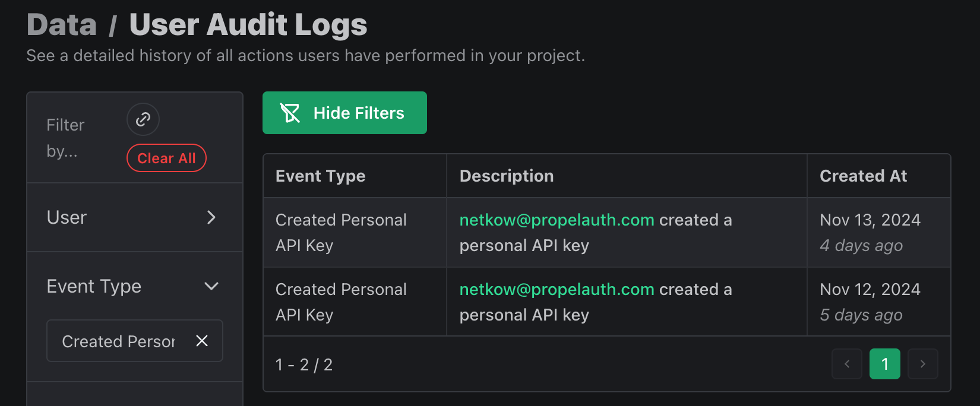The width and height of the screenshot is (980, 406).
Task: Click the crossed-out funnel icon on Hide Filters
Action: coord(290,113)
